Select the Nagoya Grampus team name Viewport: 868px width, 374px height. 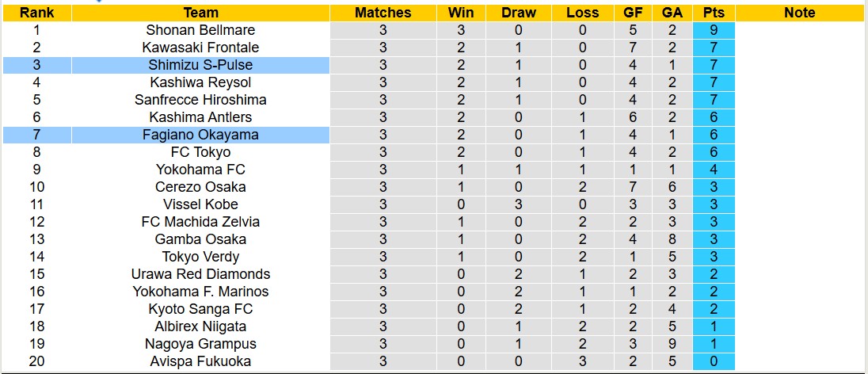(x=200, y=344)
